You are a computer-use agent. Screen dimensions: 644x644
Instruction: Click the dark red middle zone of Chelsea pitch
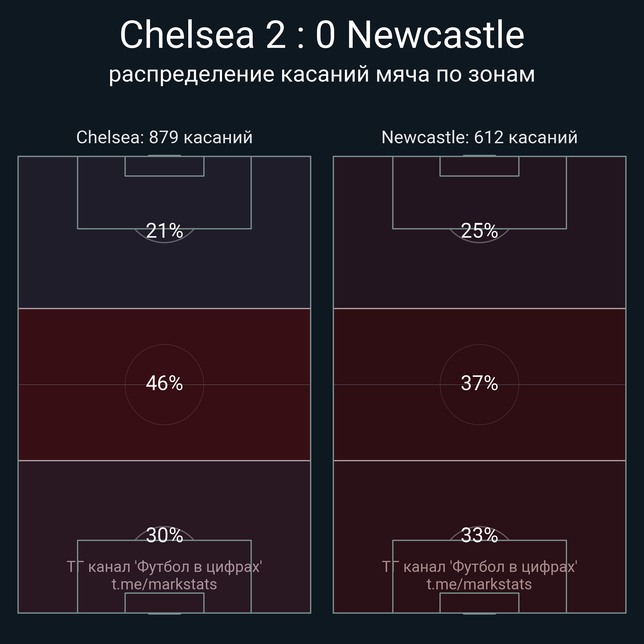pos(164,385)
